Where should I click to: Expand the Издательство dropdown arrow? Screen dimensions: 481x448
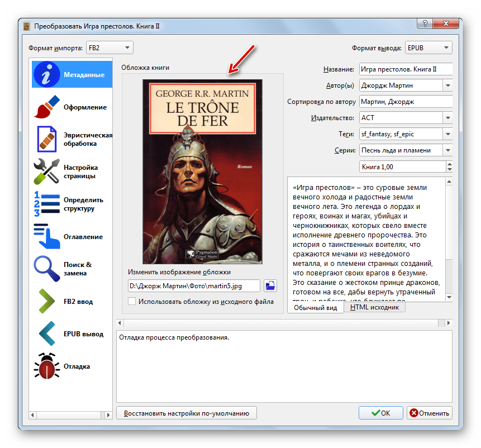[x=448, y=118]
